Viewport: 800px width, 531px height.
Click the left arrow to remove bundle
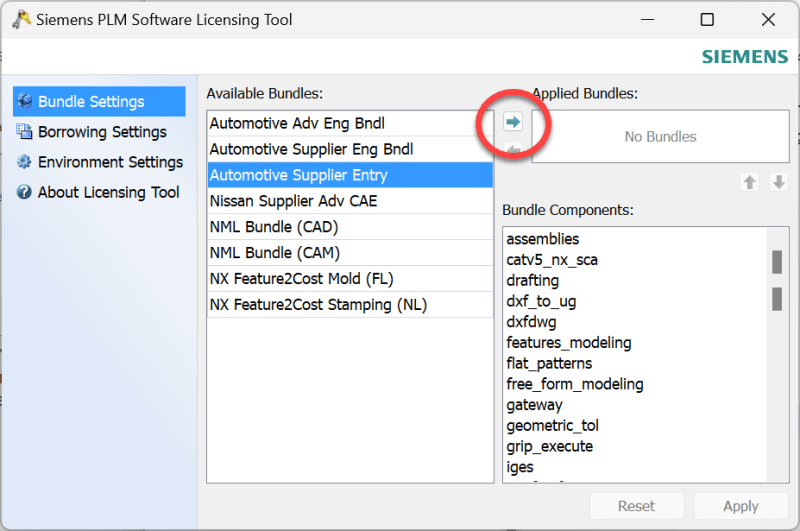point(513,149)
